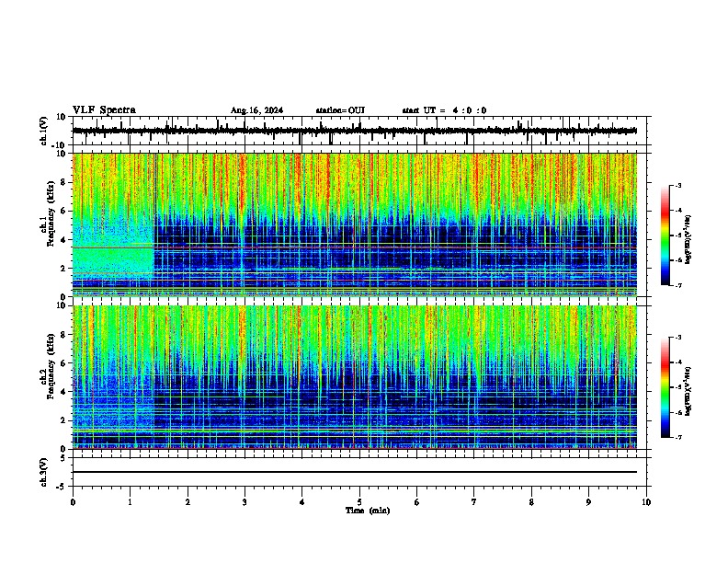The width and height of the screenshot is (728, 563).
Task: Click the ch.3(V) axis label
Action: 44,472
